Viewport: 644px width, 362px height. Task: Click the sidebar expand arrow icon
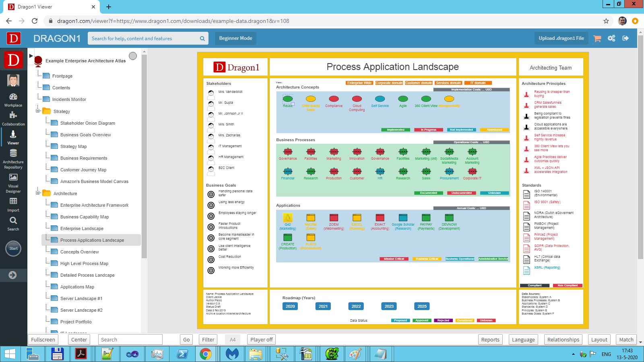(12, 275)
